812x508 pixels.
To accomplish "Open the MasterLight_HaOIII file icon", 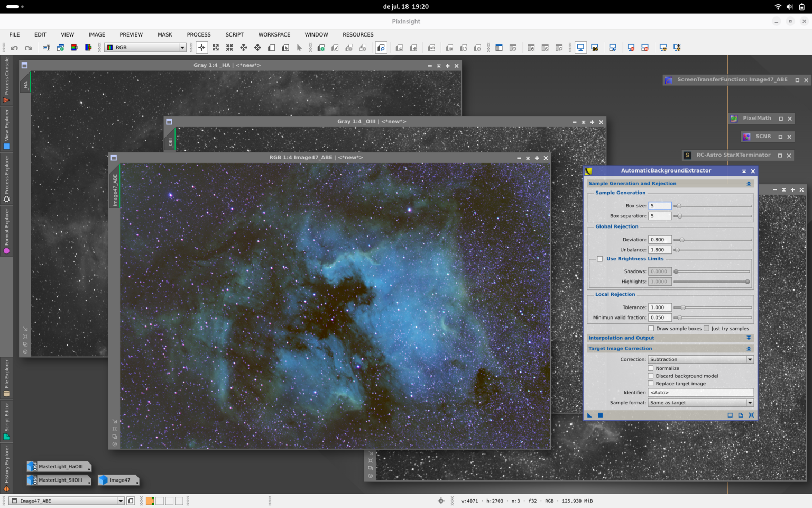I will (59, 467).
